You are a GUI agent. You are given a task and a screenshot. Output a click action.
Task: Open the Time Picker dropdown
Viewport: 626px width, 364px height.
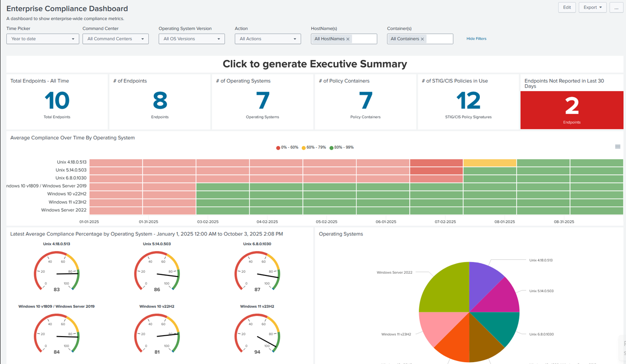(43, 39)
